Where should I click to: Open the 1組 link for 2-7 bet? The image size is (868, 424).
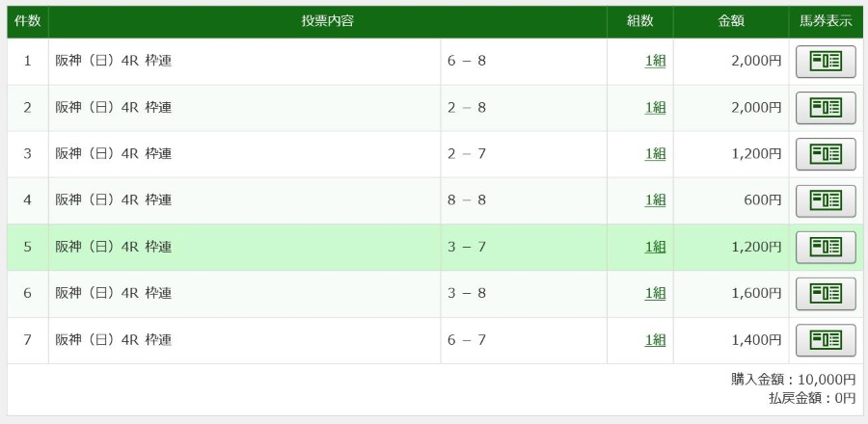[x=655, y=154]
